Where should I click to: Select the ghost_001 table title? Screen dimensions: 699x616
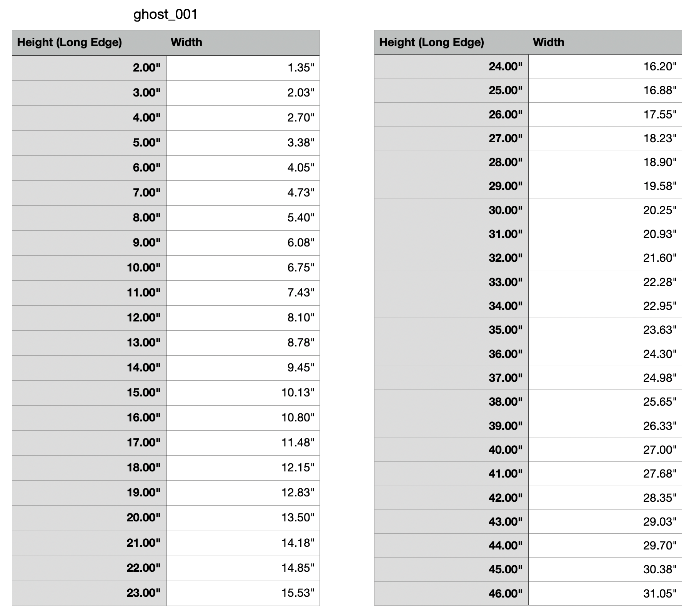click(x=165, y=15)
